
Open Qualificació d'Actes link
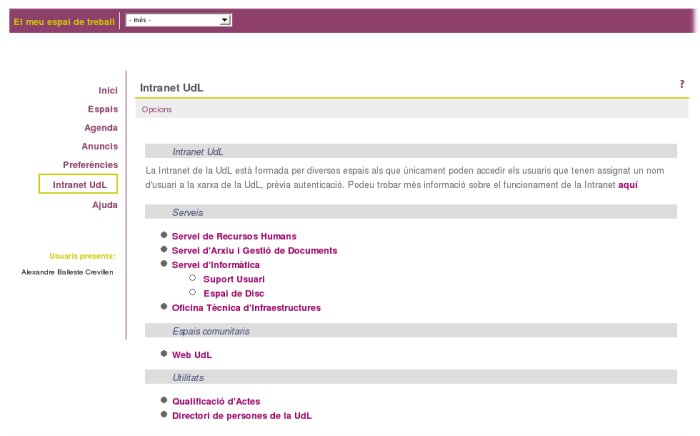tap(216, 402)
